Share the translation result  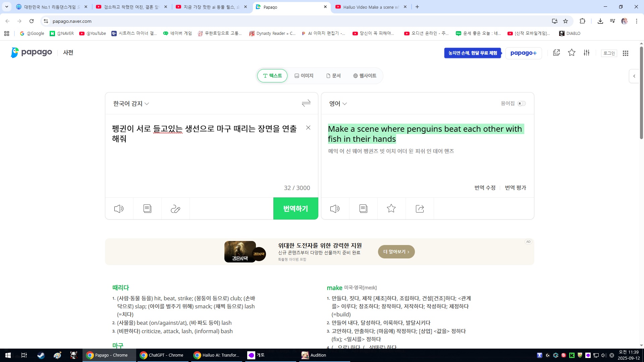click(420, 209)
